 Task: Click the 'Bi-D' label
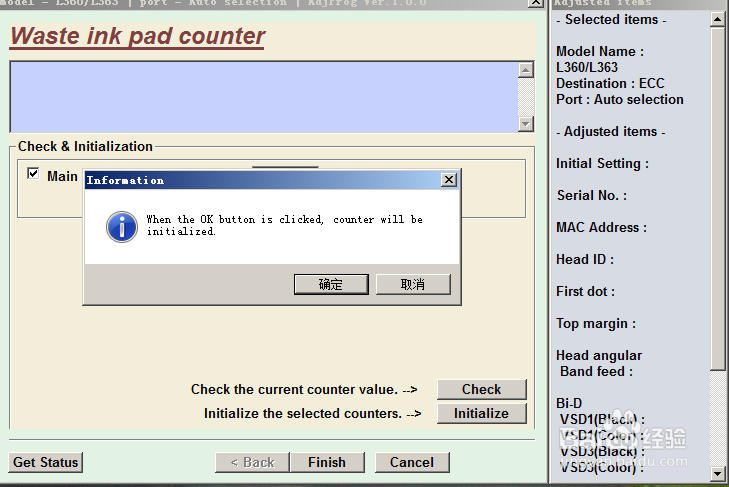point(569,403)
